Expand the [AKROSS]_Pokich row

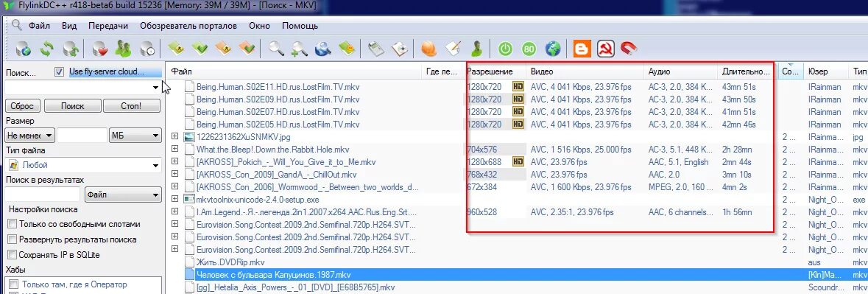[x=175, y=161]
